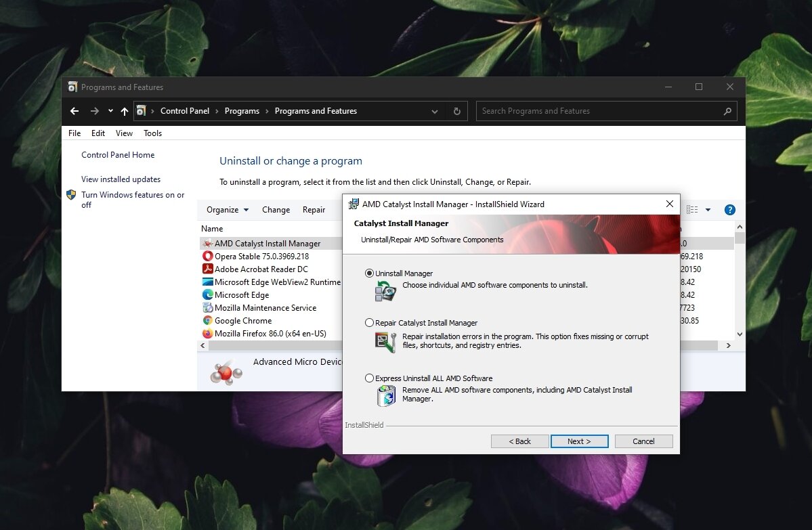812x530 pixels.
Task: Open the View menu
Action: [123, 133]
